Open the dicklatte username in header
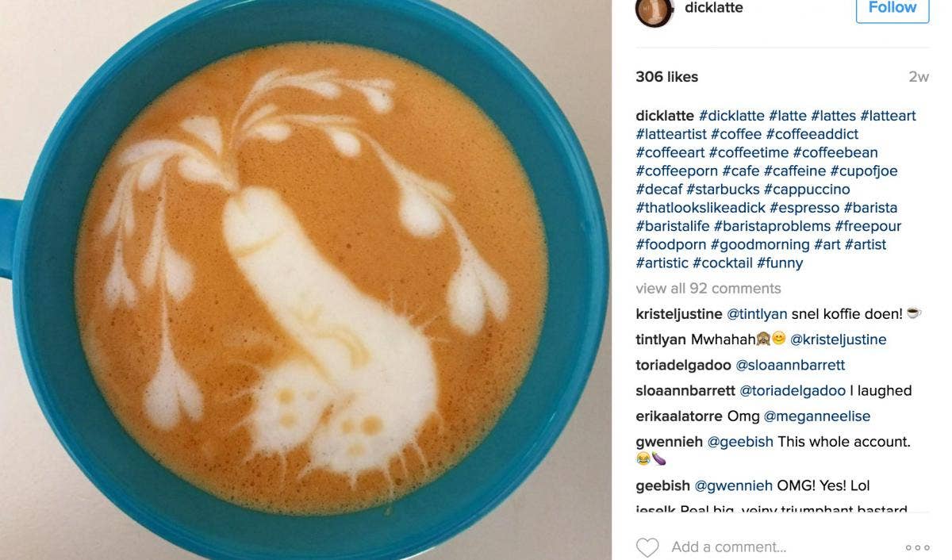 point(713,7)
